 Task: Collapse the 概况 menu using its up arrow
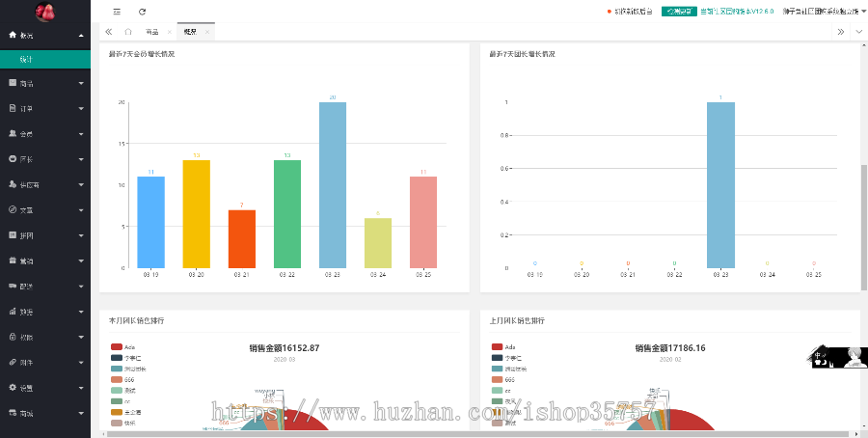click(81, 36)
